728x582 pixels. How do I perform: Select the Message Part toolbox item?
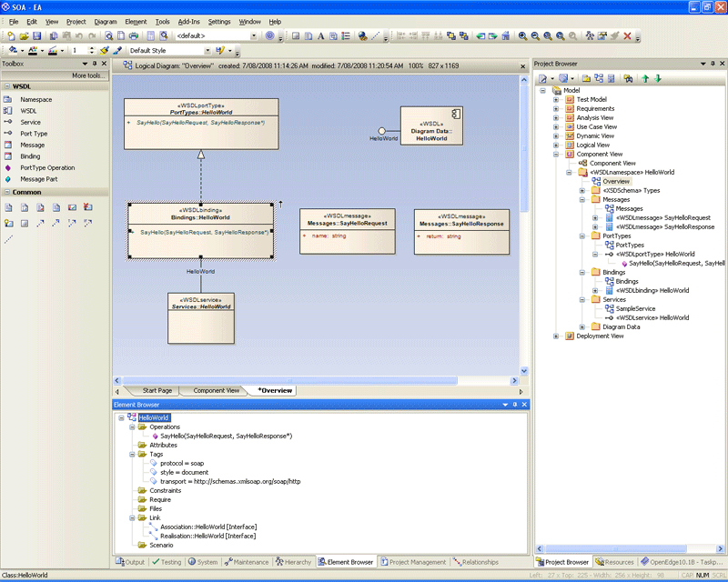[x=38, y=179]
